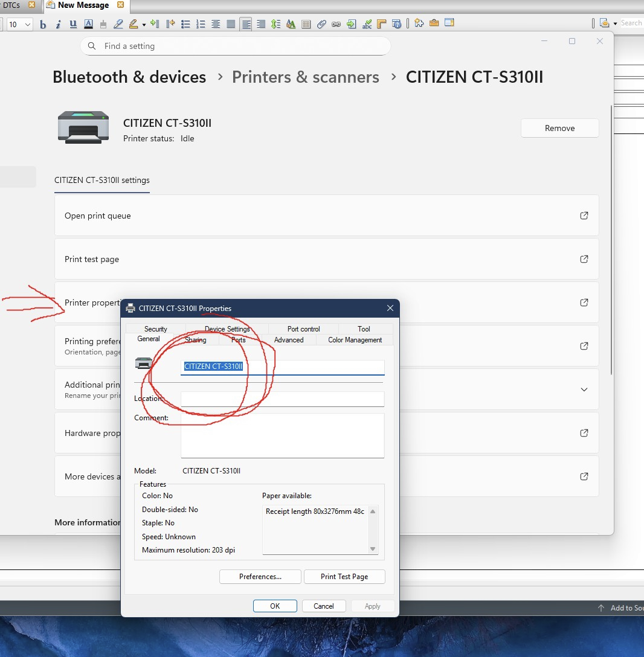Click the Comment text area
Screen dimensions: 644x657
283,436
